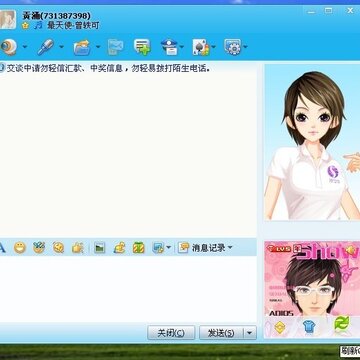Click the yellow diamond icon under QQ Show
The height and width of the screenshot is (360, 360).
280,328
